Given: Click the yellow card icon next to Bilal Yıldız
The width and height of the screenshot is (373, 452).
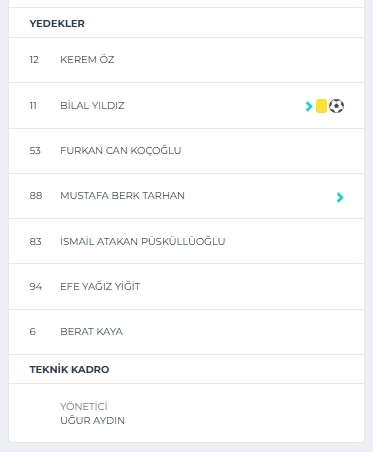Looking at the screenshot, I should point(321,106).
